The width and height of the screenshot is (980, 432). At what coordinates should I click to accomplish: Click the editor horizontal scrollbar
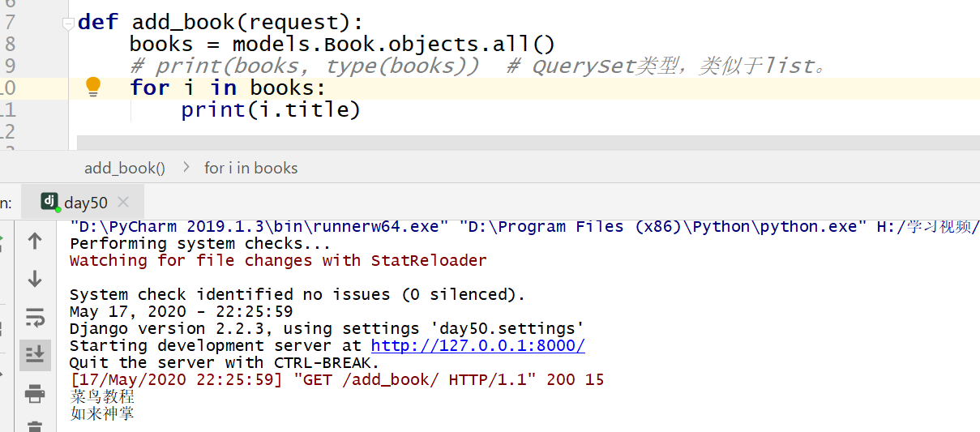pos(527,143)
